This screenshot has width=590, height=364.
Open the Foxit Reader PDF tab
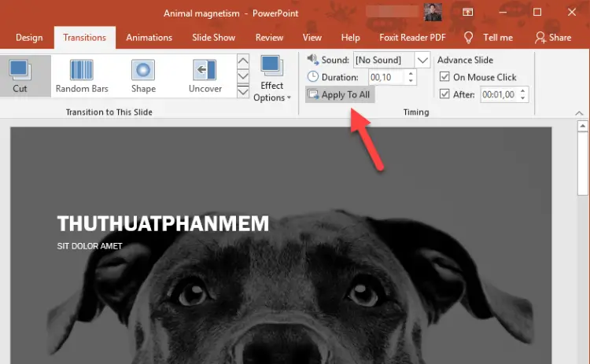pos(412,38)
